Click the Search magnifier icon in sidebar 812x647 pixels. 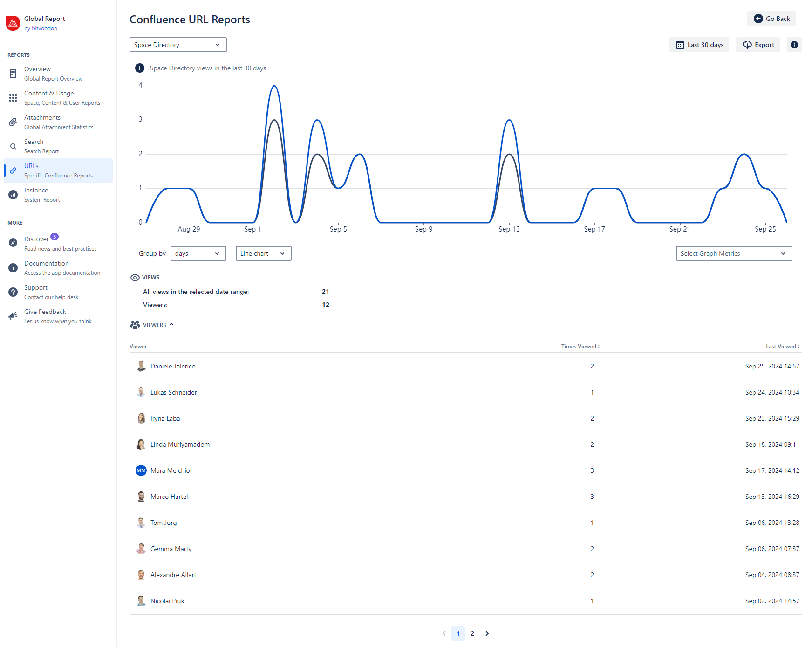click(x=13, y=146)
